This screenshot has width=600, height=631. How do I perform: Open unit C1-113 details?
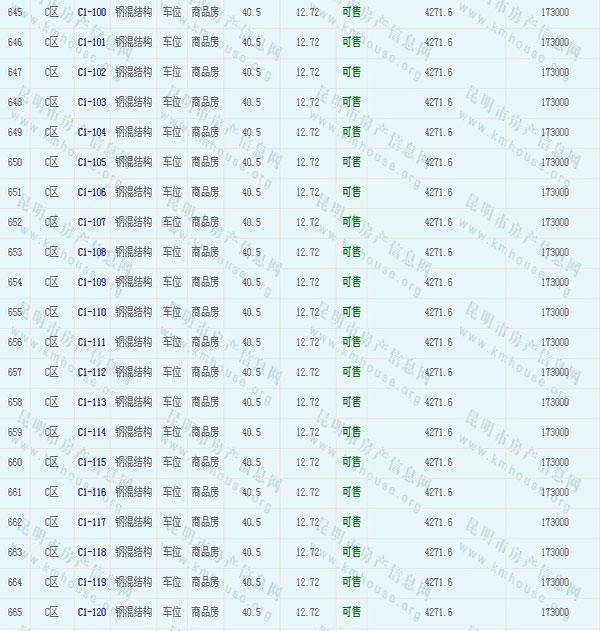pyautogui.click(x=91, y=402)
